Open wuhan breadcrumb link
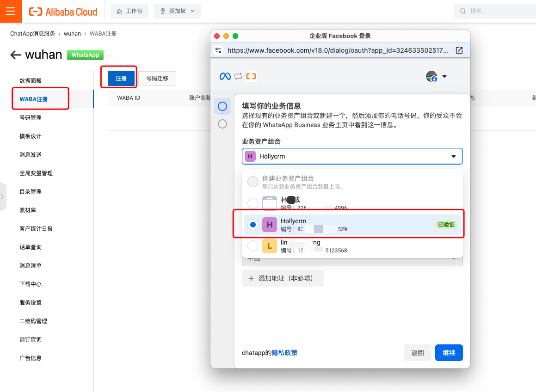Image resolution: width=536 pixels, height=392 pixels. [72, 33]
